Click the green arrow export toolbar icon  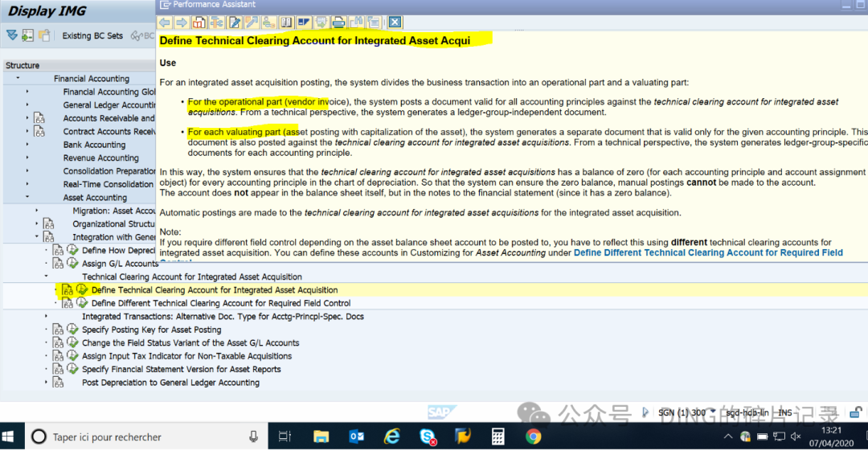point(321,23)
